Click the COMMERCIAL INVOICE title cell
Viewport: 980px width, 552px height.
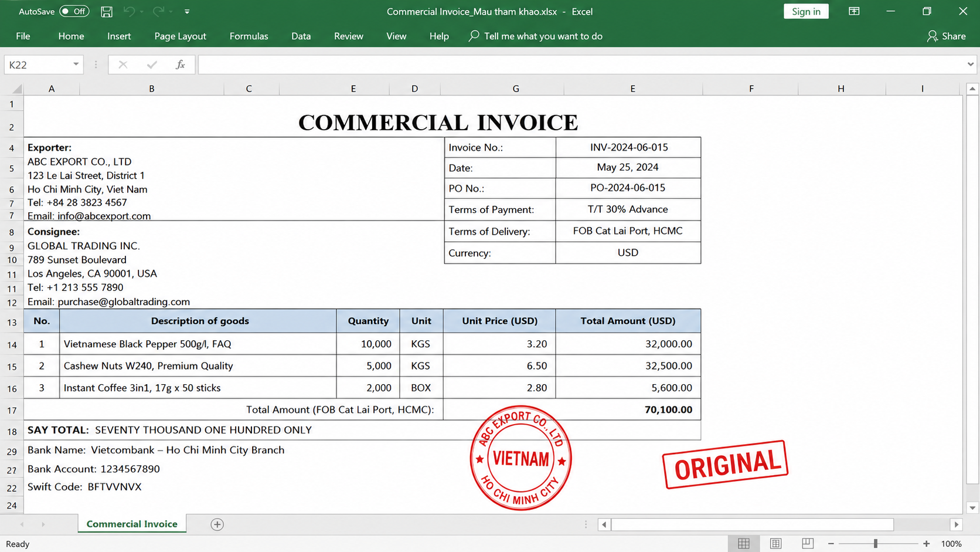point(438,123)
